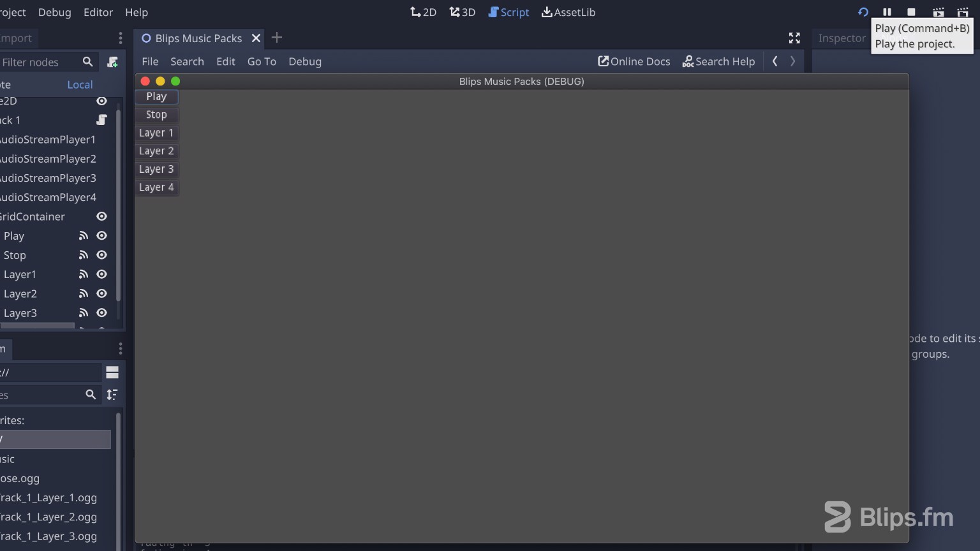Toggle Stop node visibility
Image resolution: width=980 pixels, height=551 pixels.
pyautogui.click(x=101, y=254)
